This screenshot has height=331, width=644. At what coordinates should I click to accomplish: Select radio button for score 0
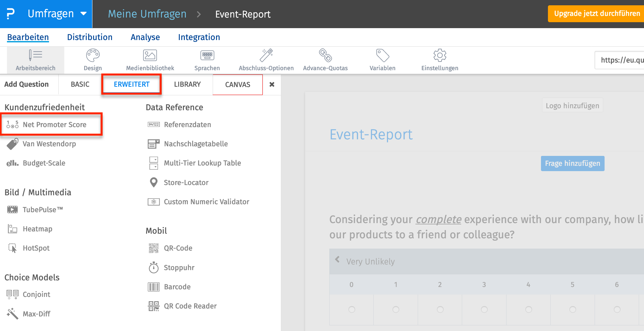351,309
